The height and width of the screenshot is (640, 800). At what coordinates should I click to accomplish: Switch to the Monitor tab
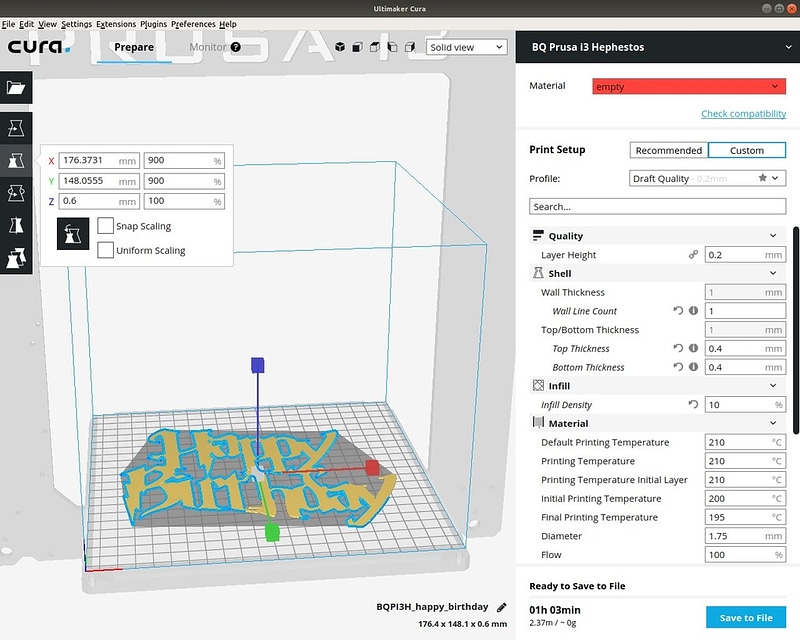208,47
